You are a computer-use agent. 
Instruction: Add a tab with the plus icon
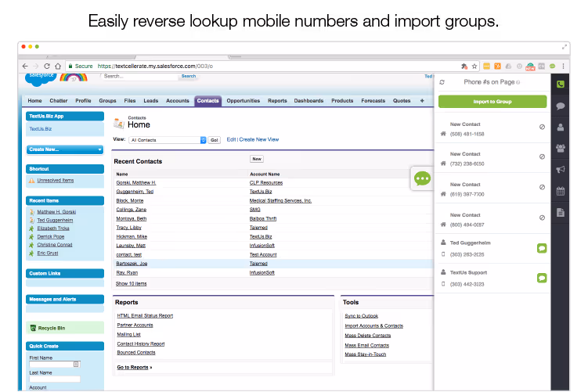[x=422, y=101]
